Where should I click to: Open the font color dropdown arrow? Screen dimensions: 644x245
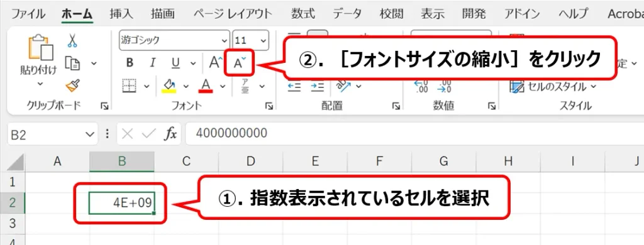tap(223, 86)
